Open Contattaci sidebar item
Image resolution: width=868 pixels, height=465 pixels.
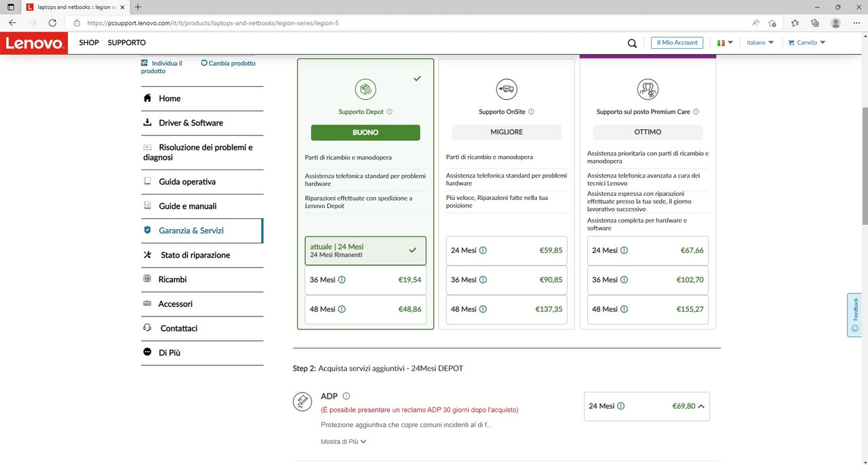(202, 328)
